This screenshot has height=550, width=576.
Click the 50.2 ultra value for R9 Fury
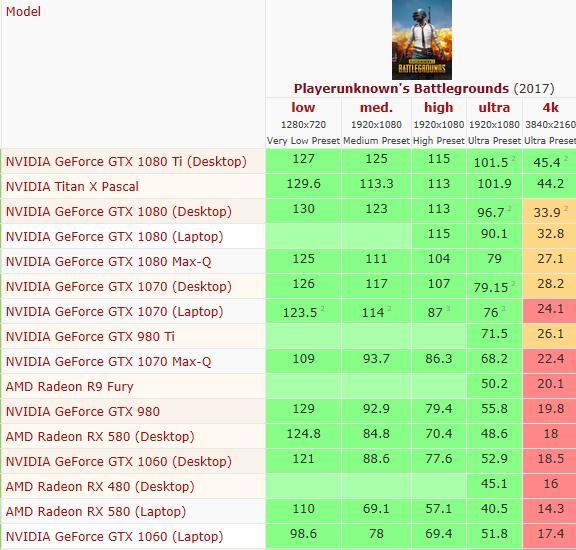coord(494,383)
